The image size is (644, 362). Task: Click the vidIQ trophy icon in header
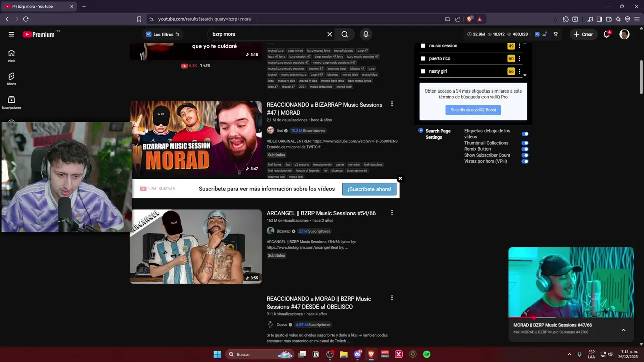(x=556, y=34)
